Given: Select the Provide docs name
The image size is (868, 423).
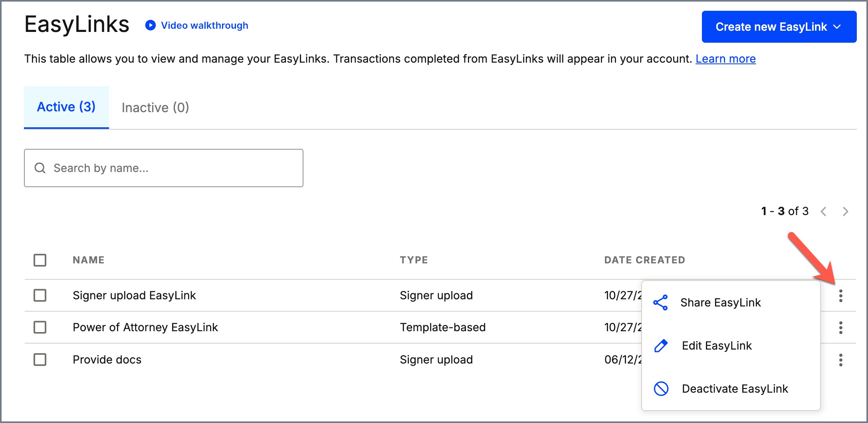Looking at the screenshot, I should pyautogui.click(x=107, y=360).
